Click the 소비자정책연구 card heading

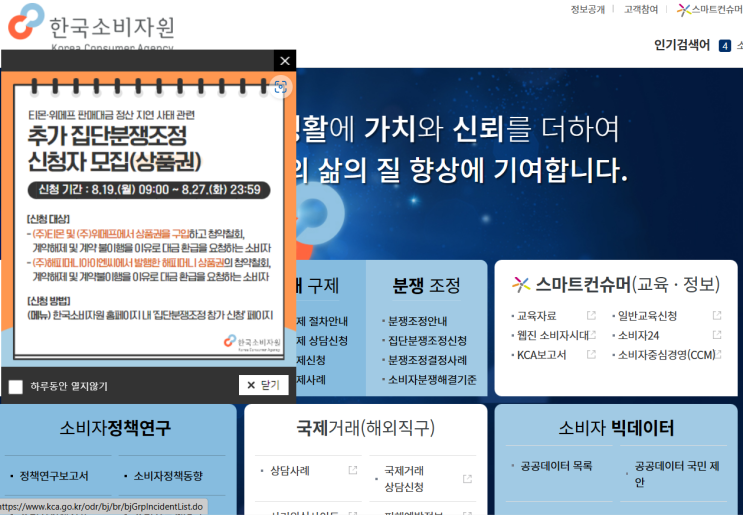pyautogui.click(x=115, y=428)
